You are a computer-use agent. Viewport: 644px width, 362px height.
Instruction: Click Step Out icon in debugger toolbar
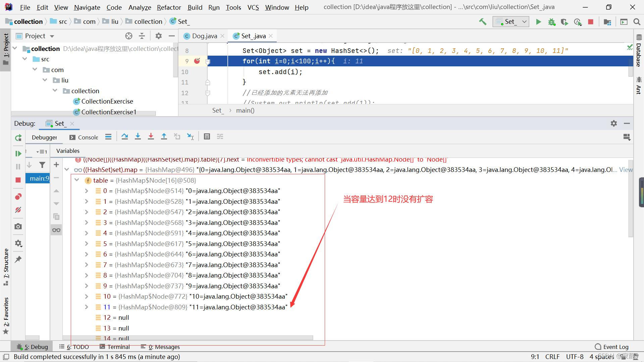pyautogui.click(x=164, y=136)
